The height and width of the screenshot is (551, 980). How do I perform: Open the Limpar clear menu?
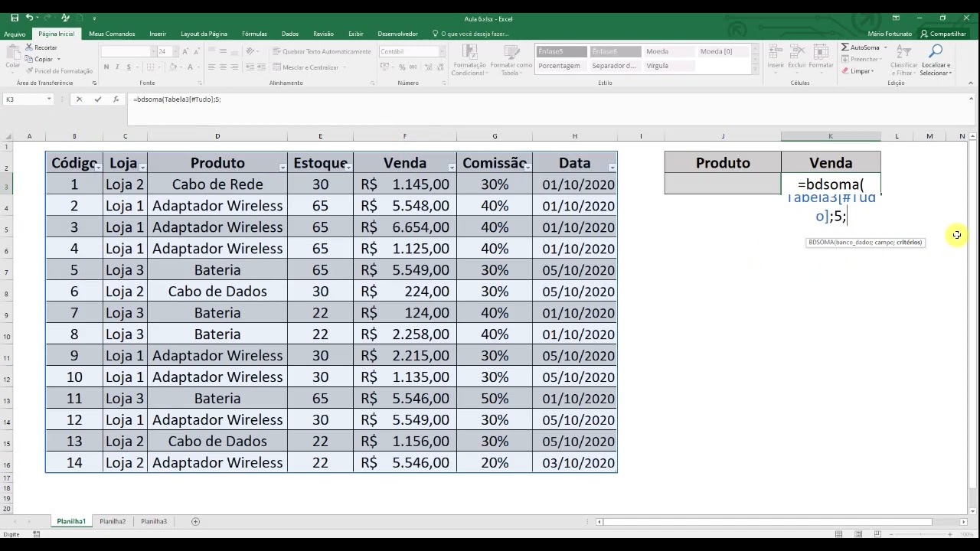857,71
